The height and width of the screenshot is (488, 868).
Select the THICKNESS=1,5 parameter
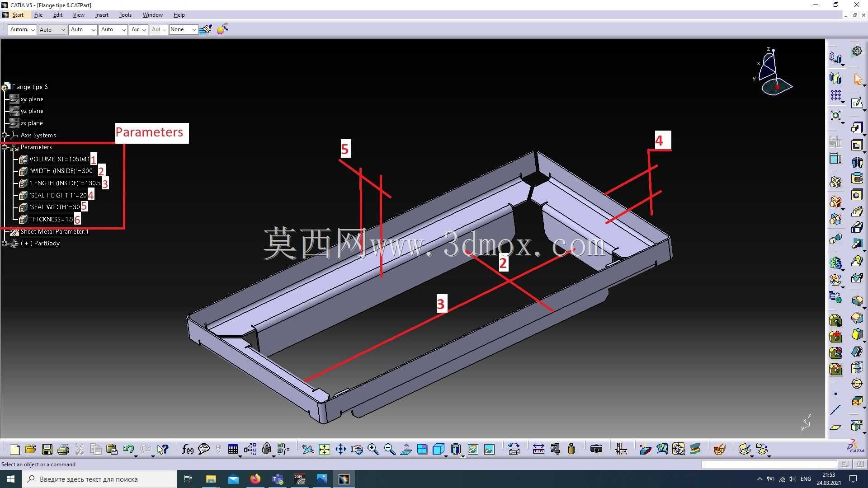(51, 219)
